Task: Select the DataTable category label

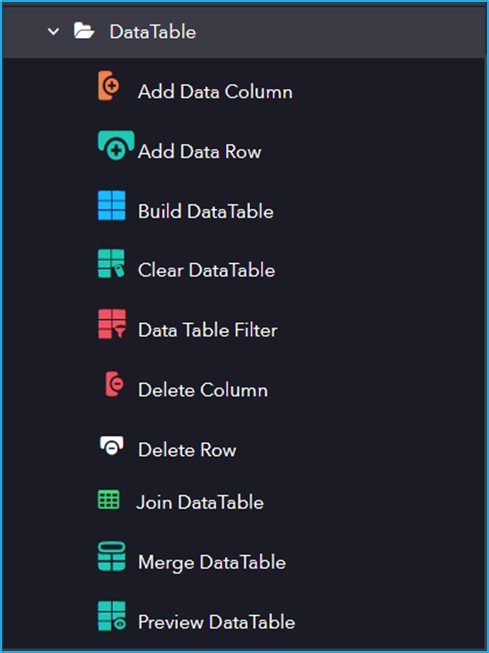Action: [x=153, y=32]
